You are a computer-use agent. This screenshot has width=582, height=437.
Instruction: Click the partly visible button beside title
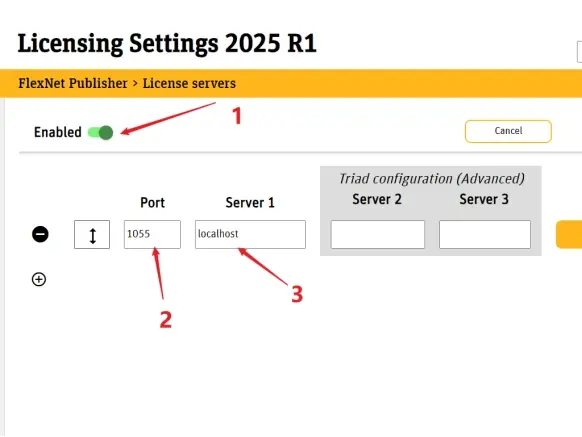[x=579, y=52]
